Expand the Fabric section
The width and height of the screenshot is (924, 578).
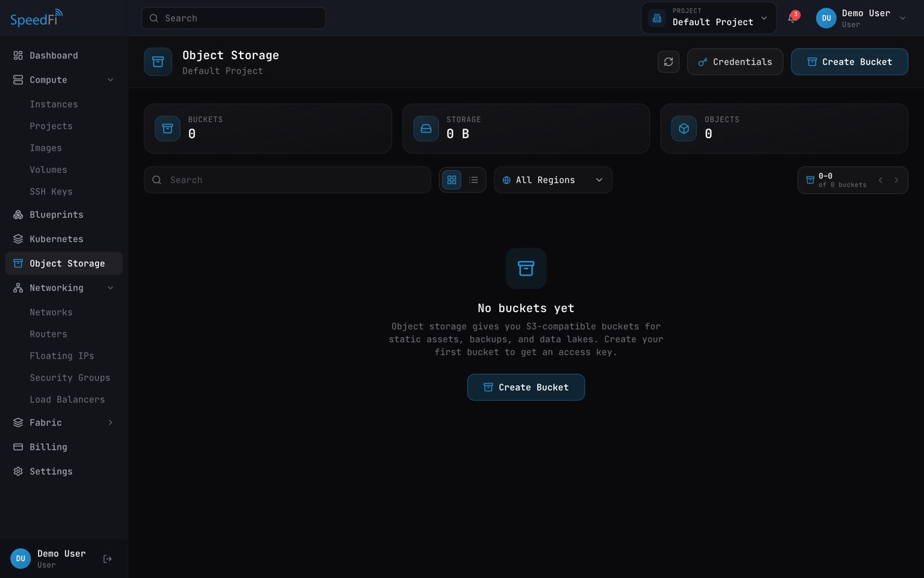pos(64,423)
